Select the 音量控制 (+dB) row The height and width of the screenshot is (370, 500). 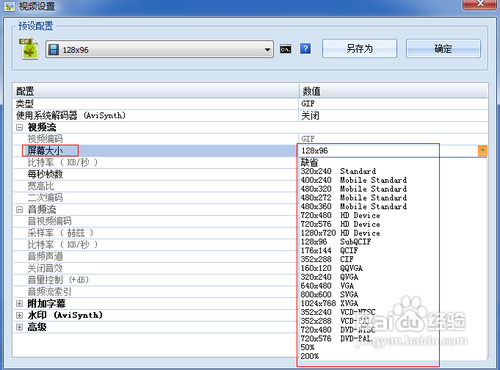[155, 280]
